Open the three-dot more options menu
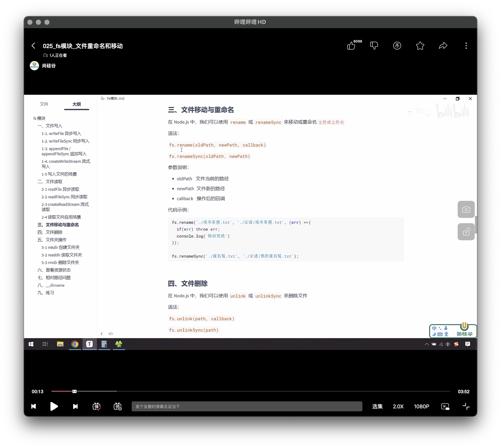Image resolution: width=501 pixels, height=448 pixels. click(466, 46)
